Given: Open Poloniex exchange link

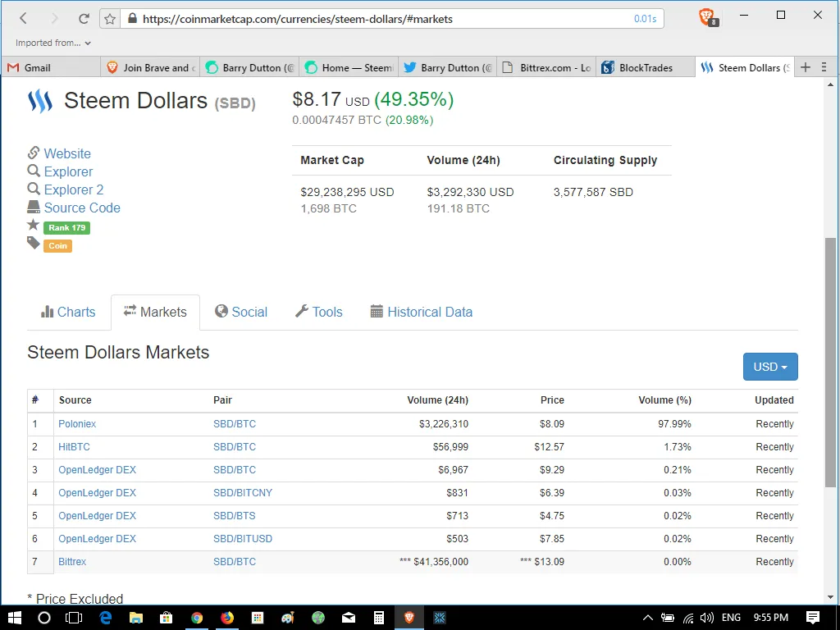Looking at the screenshot, I should [77, 424].
